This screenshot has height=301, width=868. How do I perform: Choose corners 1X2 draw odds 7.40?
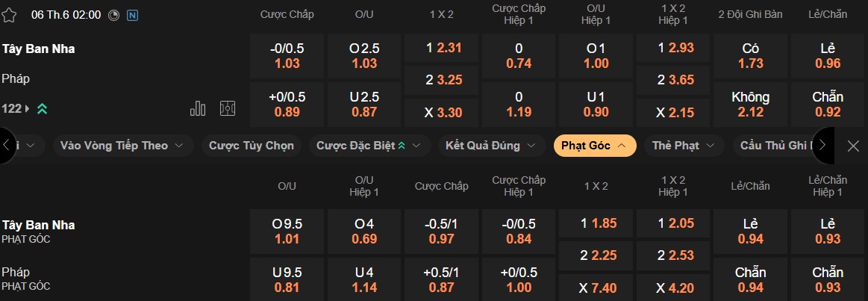pyautogui.click(x=595, y=288)
